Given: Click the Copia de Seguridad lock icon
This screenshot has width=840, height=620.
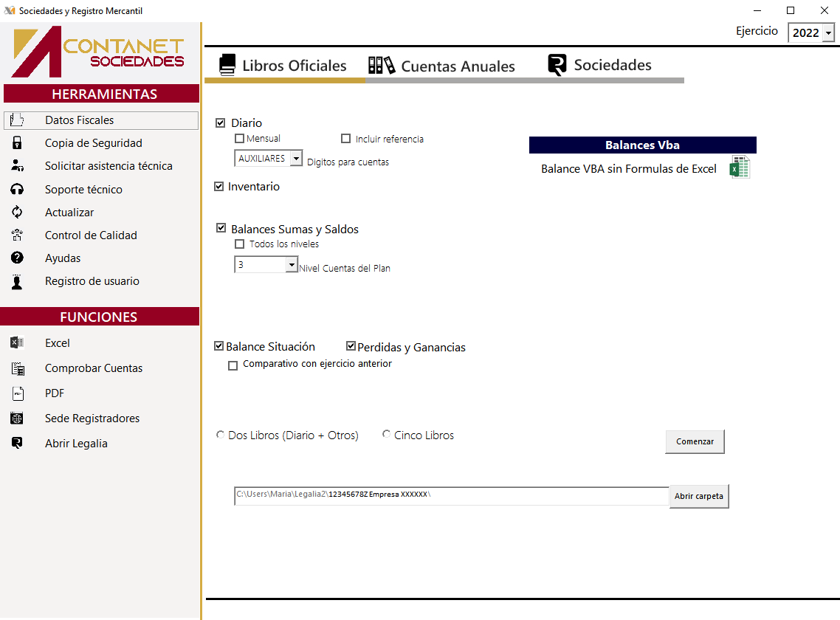Looking at the screenshot, I should point(17,143).
